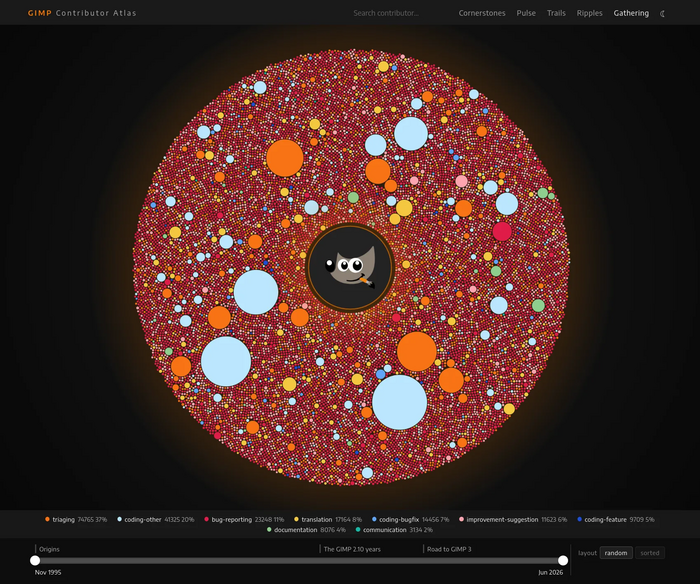Click the time range slider track
Image resolution: width=700 pixels, height=584 pixels.
tap(299, 560)
